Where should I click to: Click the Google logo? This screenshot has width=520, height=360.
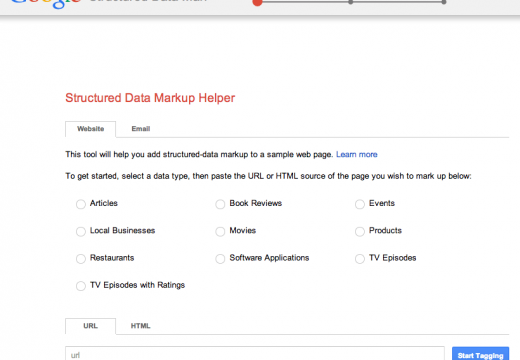(46, 3)
